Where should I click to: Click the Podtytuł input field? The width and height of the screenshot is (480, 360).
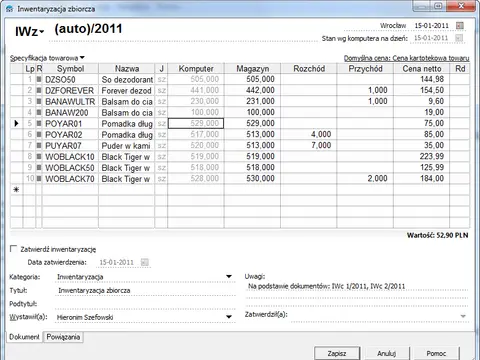tap(145, 304)
